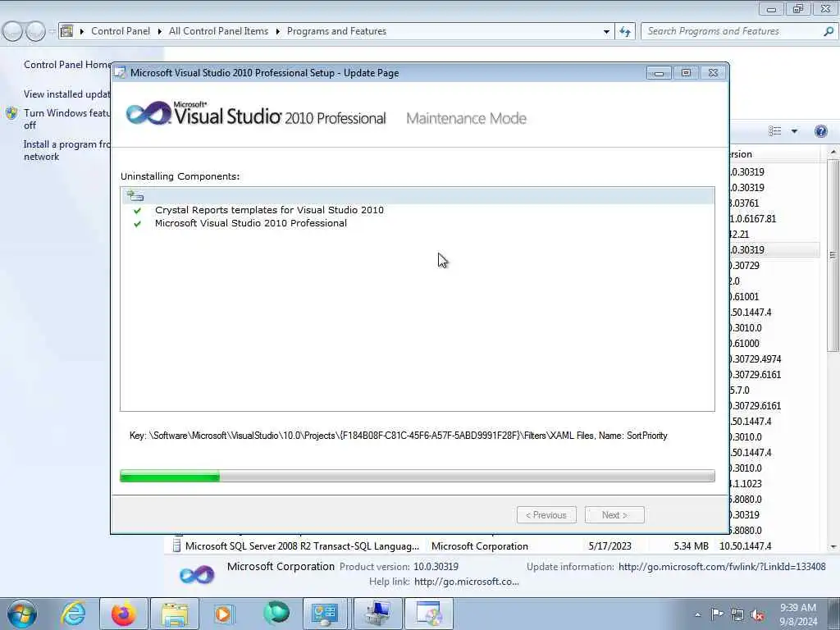The height and width of the screenshot is (630, 840).
Task: Open Windows Explorer from the taskbar
Action: (x=175, y=614)
